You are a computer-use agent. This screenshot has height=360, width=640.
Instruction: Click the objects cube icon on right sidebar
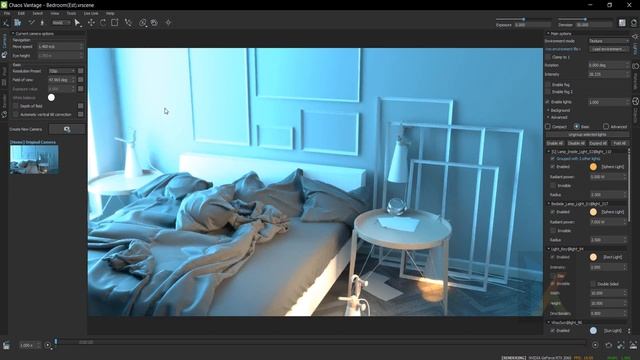(635, 101)
